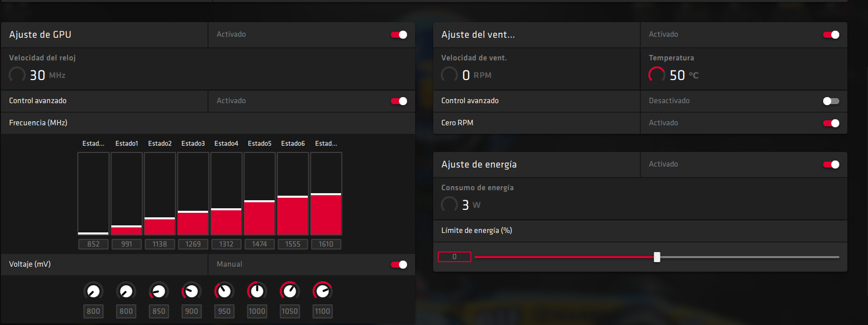Image resolution: width=868 pixels, height=325 pixels.
Task: Click the Estado6 frequency bar
Action: coord(293,194)
